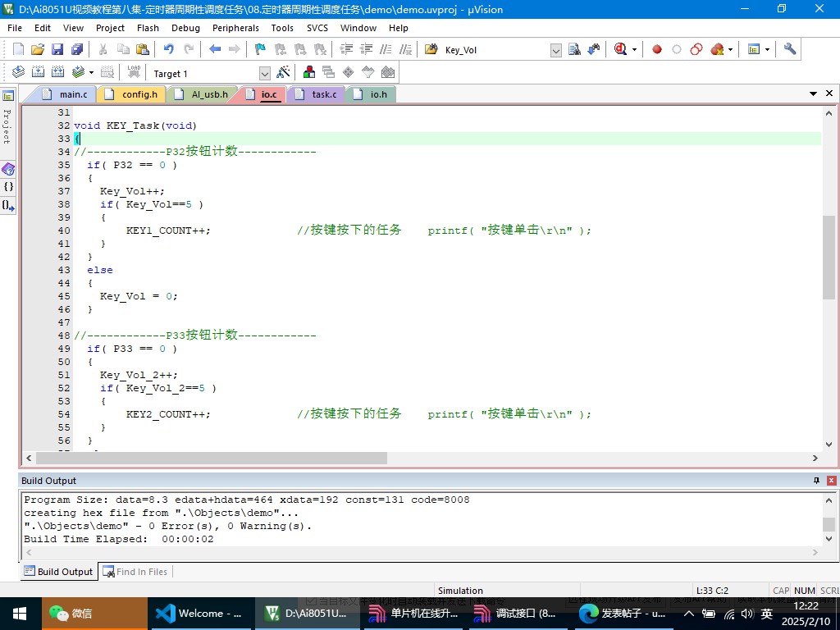Screen dimensions: 840x630
Task: Disable all breakpoints with the crossed red circles icon
Action: [696, 50]
